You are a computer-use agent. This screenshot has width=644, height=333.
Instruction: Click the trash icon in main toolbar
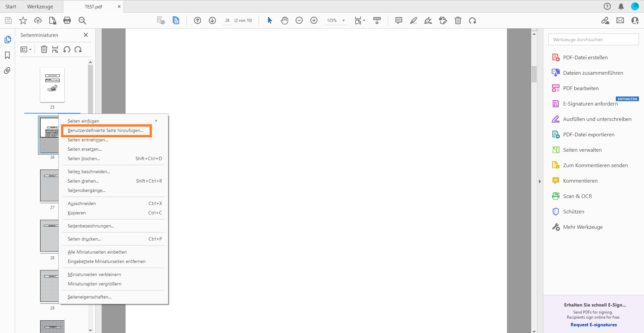[x=458, y=20]
